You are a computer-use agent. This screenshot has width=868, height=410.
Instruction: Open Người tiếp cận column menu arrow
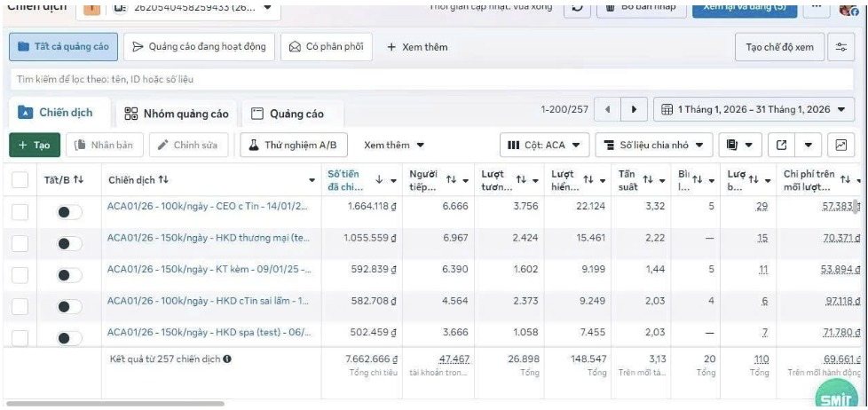466,180
